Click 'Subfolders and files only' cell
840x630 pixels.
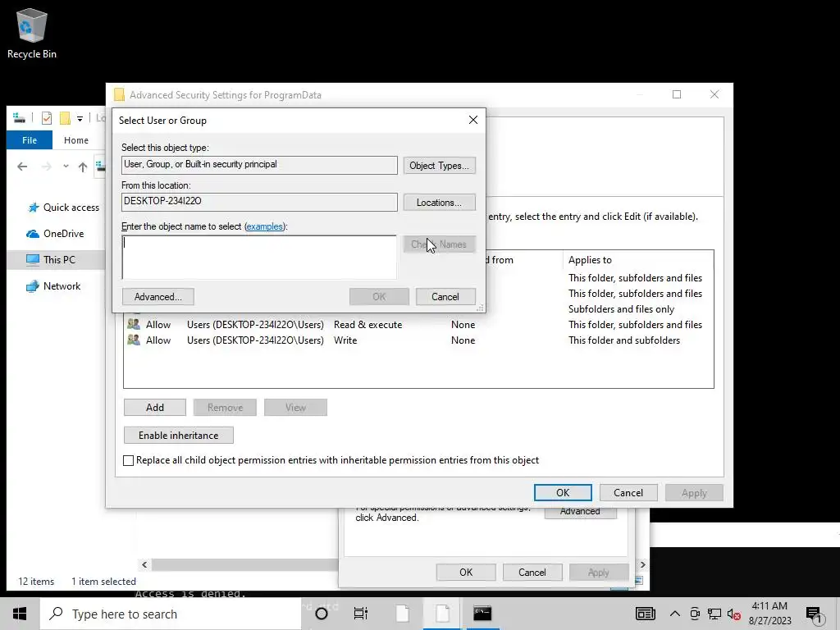(x=621, y=309)
